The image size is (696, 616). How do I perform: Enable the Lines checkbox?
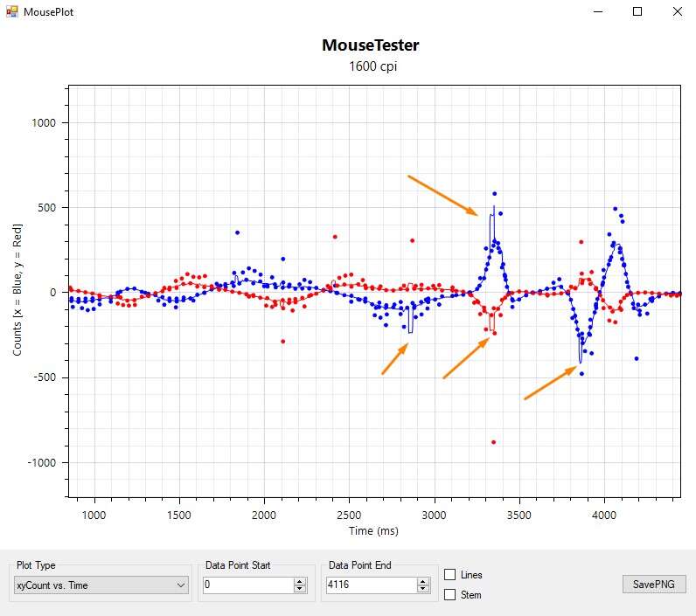tap(450, 575)
